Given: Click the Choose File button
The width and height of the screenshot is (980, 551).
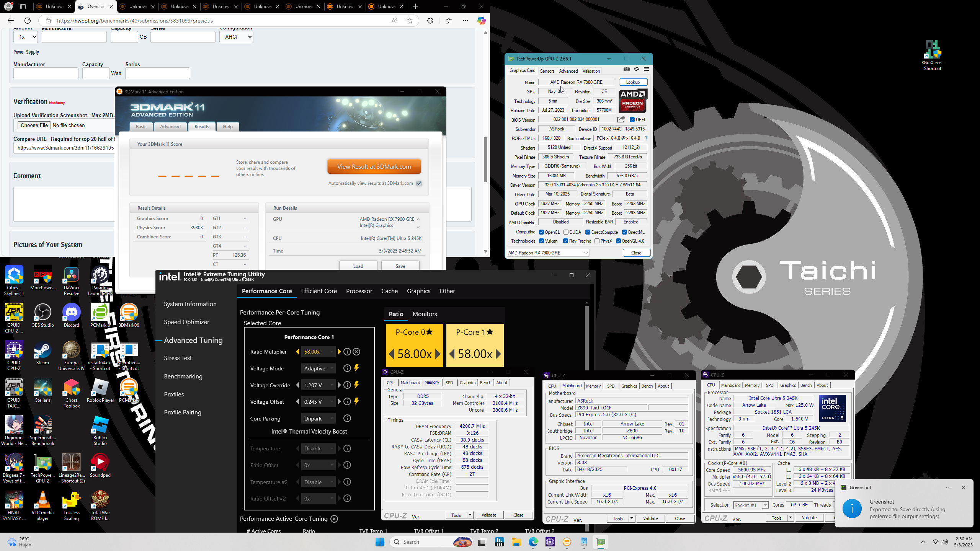Looking at the screenshot, I should 34,125.
